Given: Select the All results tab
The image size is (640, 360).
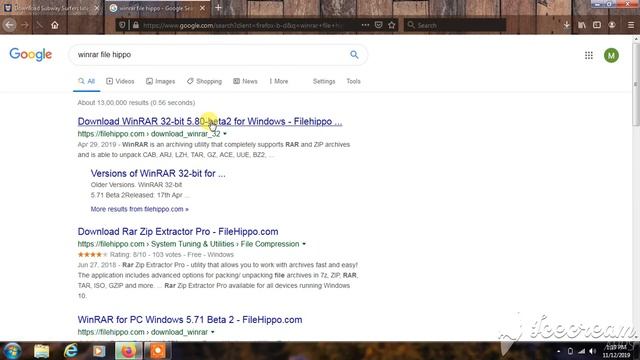Looking at the screenshot, I should coord(87,81).
